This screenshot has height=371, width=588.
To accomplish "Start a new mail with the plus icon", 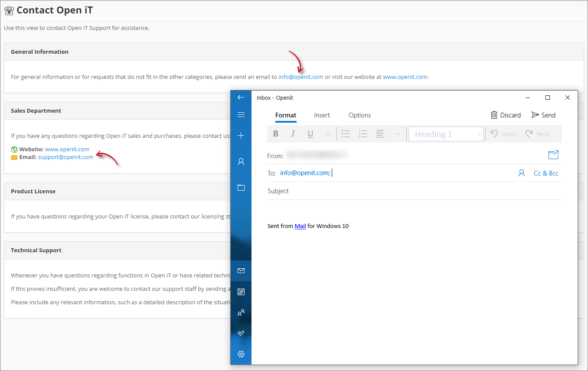I will coord(241,135).
